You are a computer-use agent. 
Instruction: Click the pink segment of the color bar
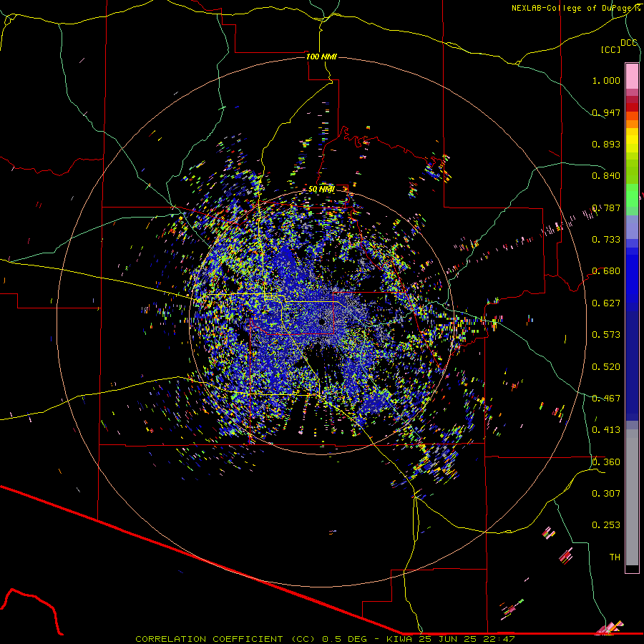632,77
